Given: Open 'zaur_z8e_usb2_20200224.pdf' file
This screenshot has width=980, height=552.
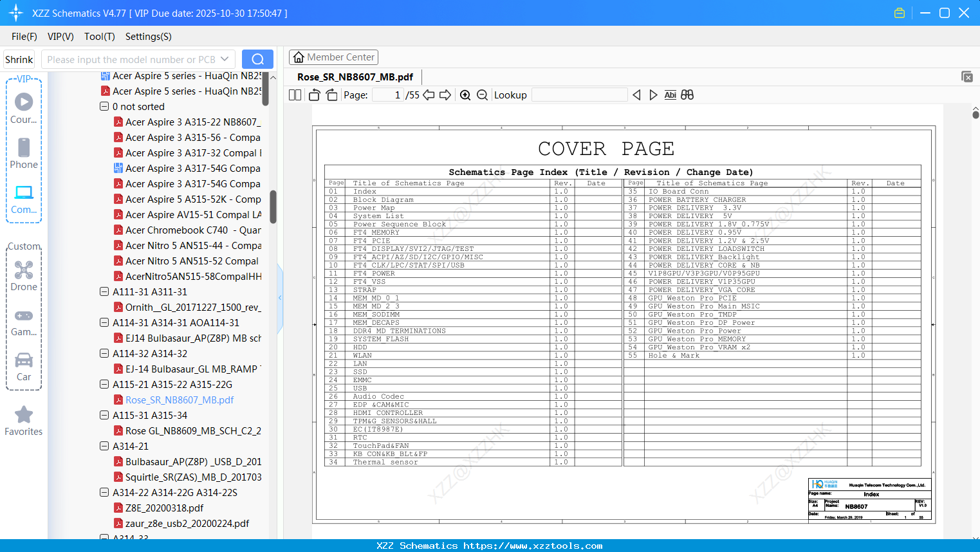Looking at the screenshot, I should coord(187,523).
